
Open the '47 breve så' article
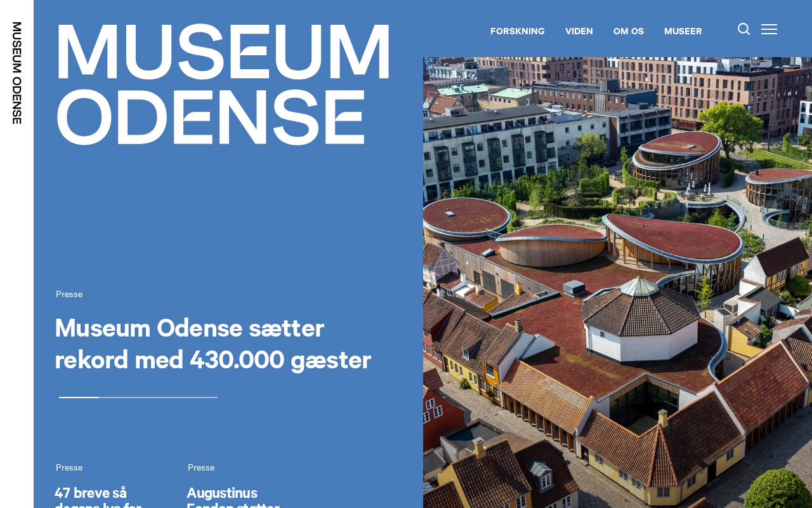98,497
